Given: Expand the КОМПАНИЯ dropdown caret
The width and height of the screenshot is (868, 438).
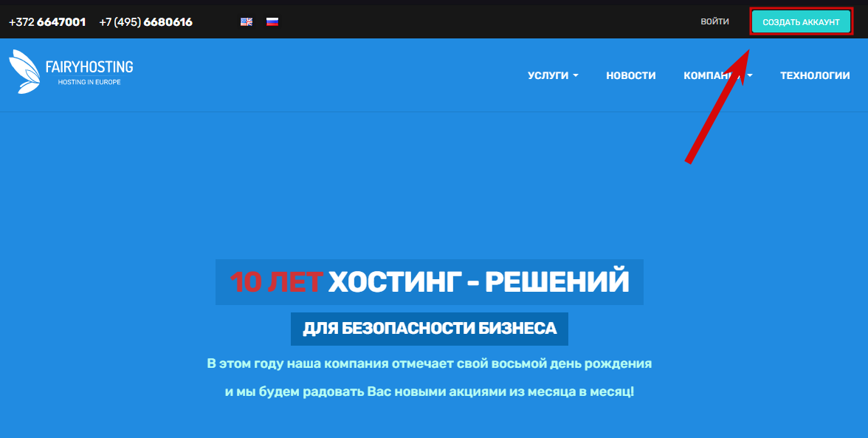Looking at the screenshot, I should (750, 75).
